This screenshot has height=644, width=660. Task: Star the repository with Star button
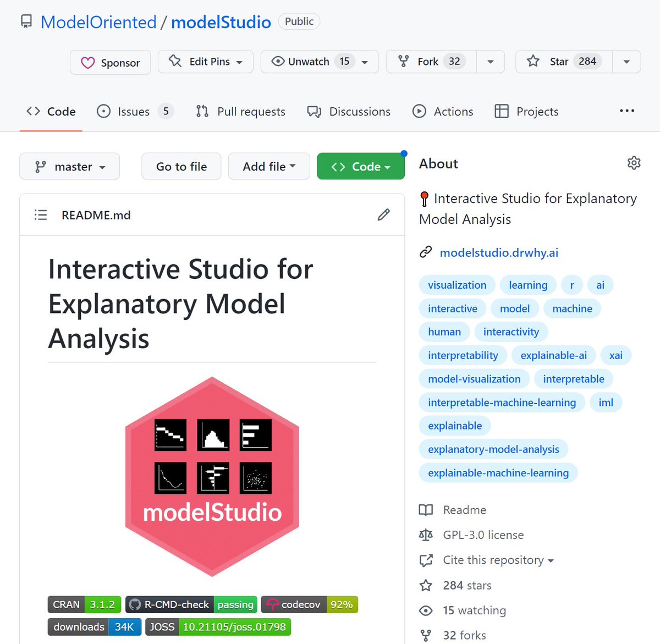(x=564, y=62)
